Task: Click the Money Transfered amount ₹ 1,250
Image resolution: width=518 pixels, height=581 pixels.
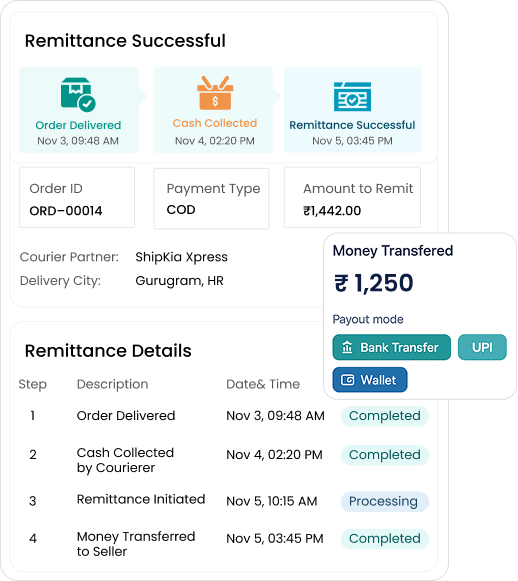Action: (373, 283)
